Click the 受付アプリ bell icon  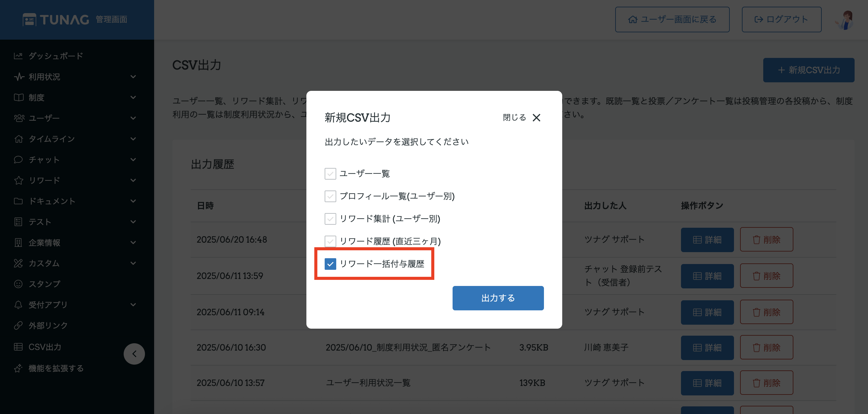(x=18, y=305)
